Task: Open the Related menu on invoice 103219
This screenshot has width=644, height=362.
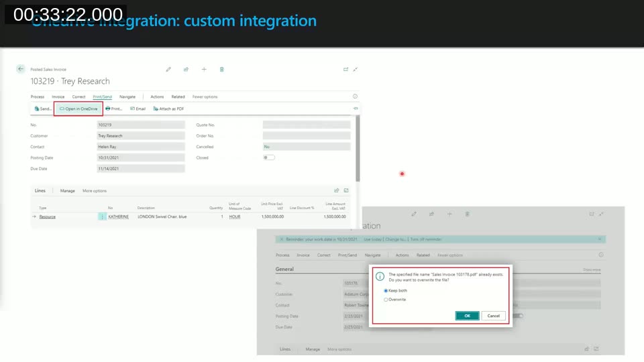Action: pyautogui.click(x=178, y=97)
